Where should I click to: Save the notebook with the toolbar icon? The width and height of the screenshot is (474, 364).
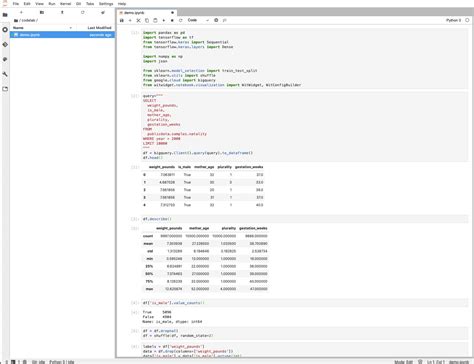[x=122, y=20]
